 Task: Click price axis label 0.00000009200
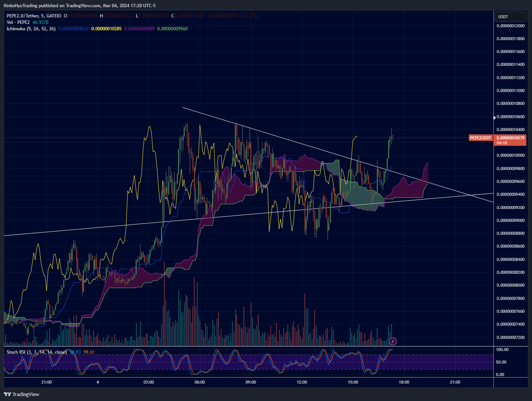[510, 208]
